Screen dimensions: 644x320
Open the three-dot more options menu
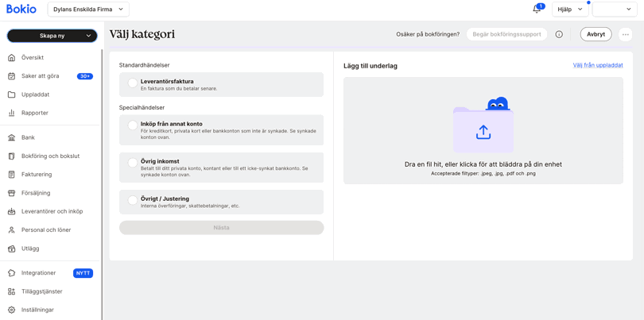click(x=625, y=34)
